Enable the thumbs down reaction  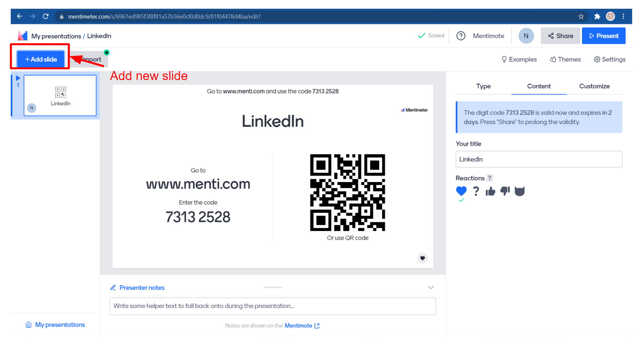click(x=505, y=191)
